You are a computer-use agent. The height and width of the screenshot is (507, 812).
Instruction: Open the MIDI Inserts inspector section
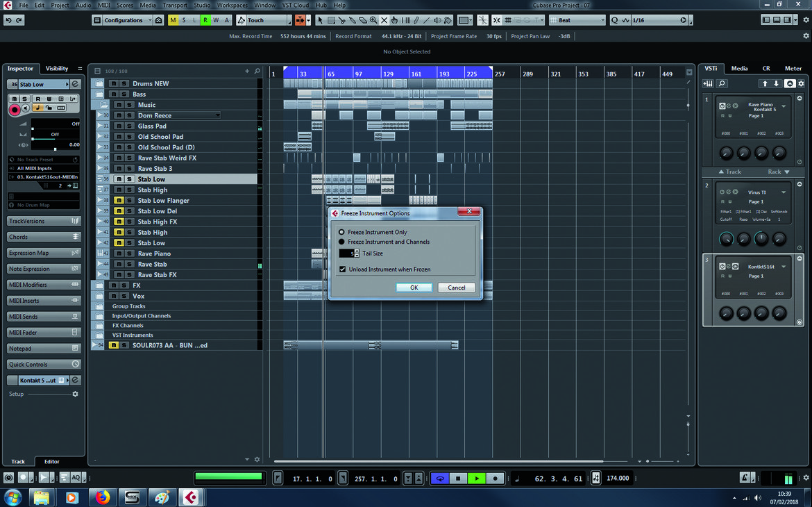44,301
